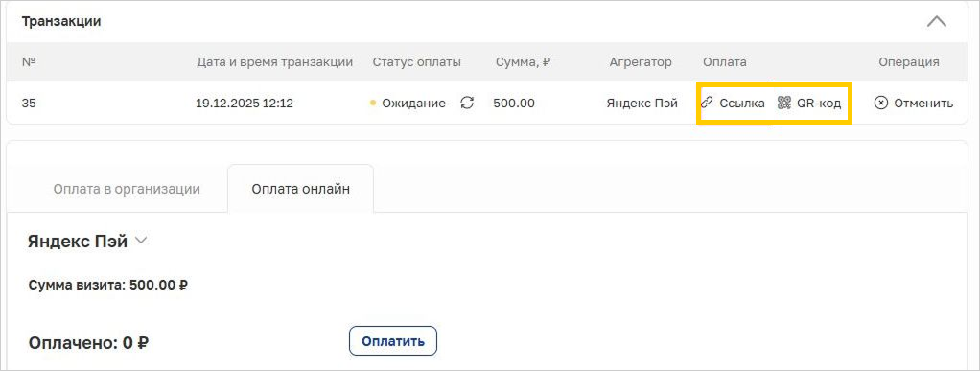Cancel transaction with Отменить
This screenshot has height=371, width=980.
[x=913, y=104]
